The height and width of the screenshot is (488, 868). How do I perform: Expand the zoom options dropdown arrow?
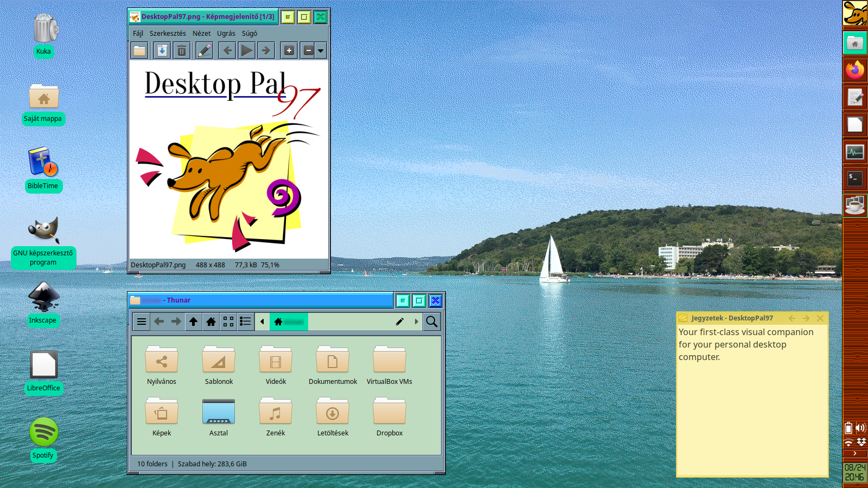(x=321, y=51)
